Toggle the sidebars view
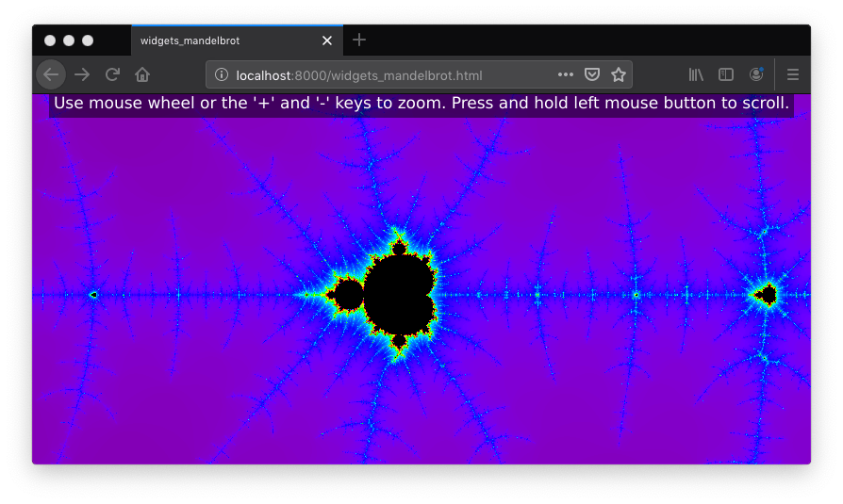 pyautogui.click(x=726, y=74)
